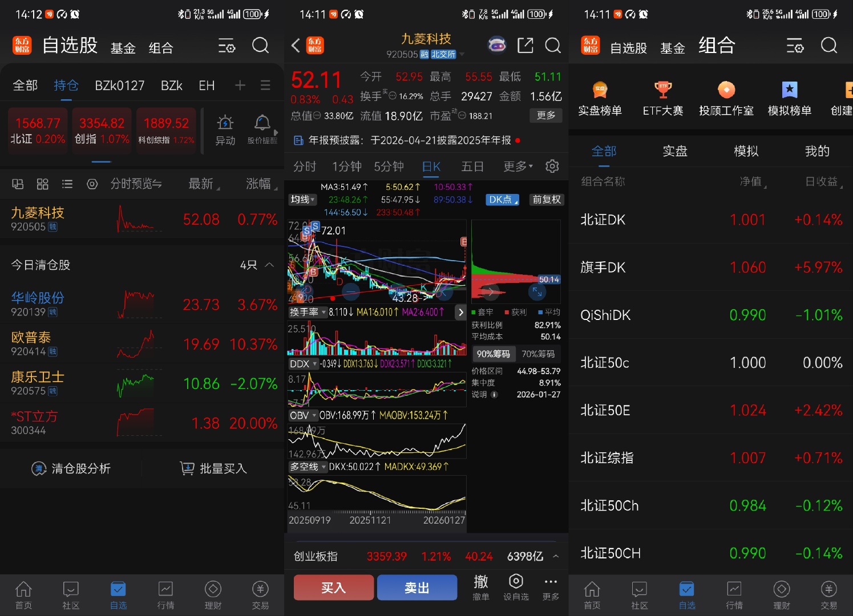Image resolution: width=853 pixels, height=616 pixels.
Task: Tap 创指 index card 3354.82
Action: [102, 131]
